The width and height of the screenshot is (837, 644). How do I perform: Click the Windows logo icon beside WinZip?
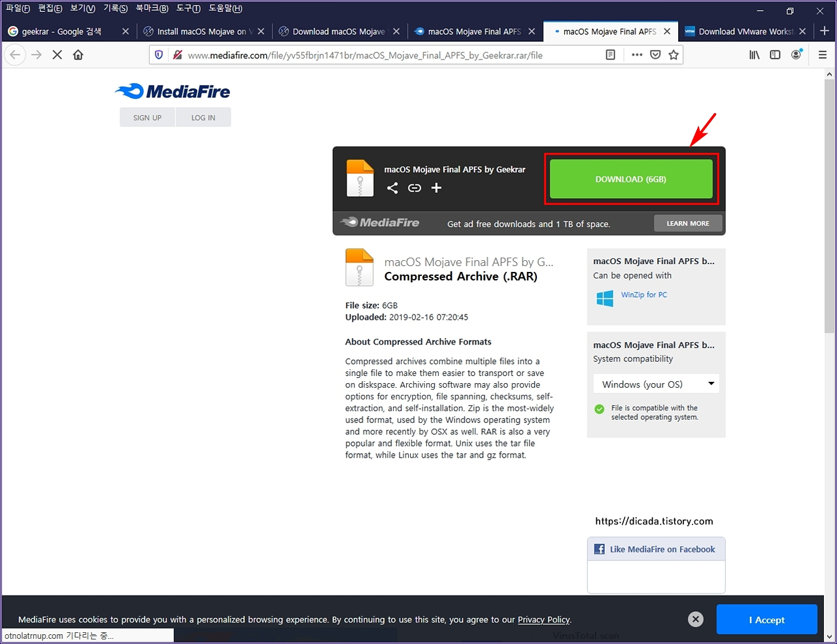pos(605,299)
